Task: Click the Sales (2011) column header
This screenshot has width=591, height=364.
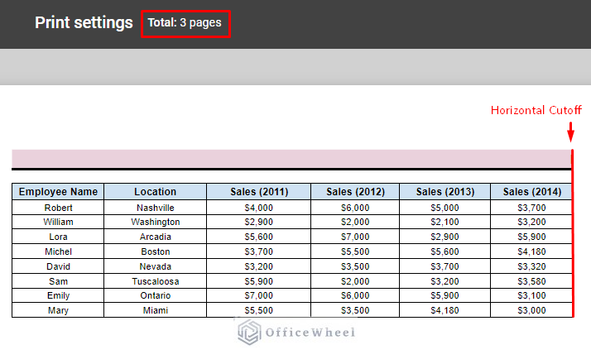Action: [x=258, y=192]
